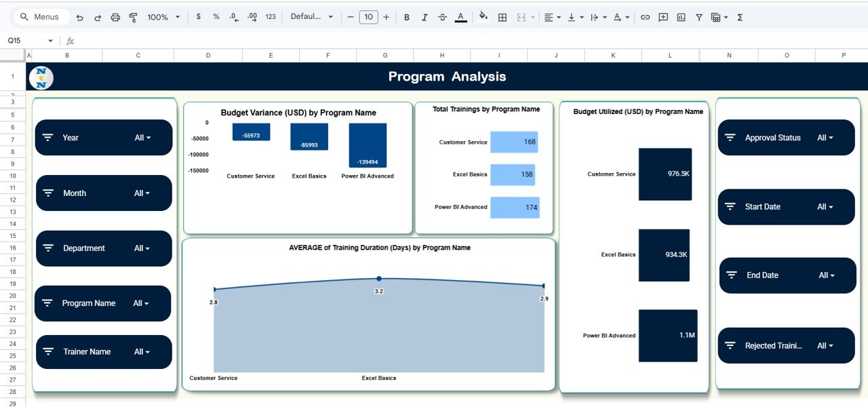The width and height of the screenshot is (868, 407).
Task: Open the fill color picker
Action: (x=484, y=17)
